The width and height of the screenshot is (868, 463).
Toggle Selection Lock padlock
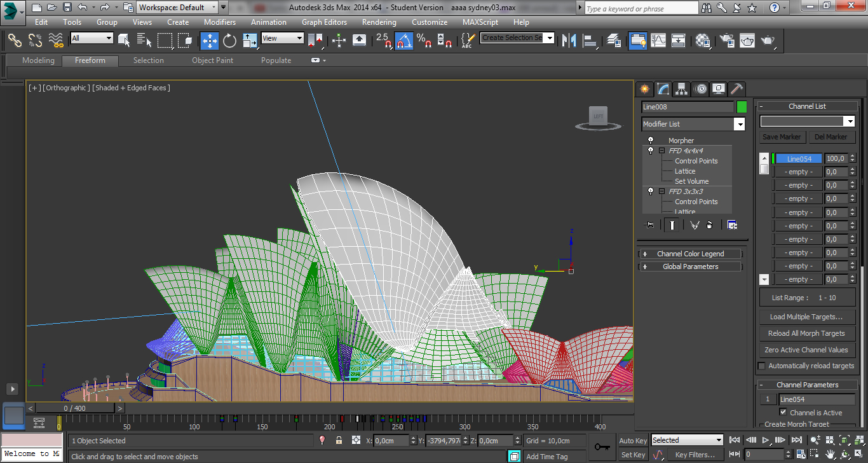(x=339, y=440)
